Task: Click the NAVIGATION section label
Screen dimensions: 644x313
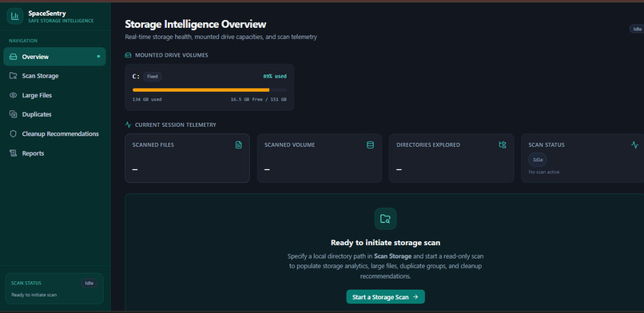Action: [23, 41]
